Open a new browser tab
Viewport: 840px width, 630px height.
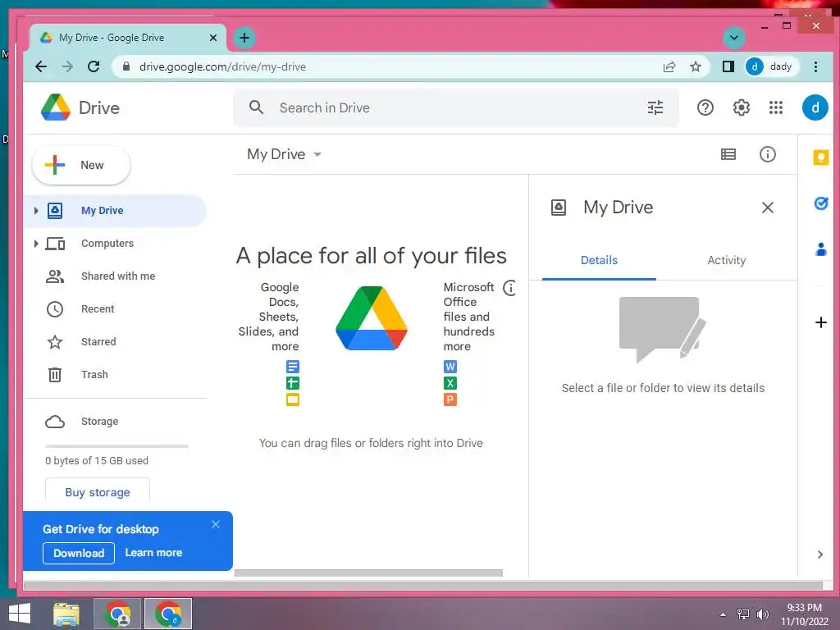pyautogui.click(x=244, y=38)
